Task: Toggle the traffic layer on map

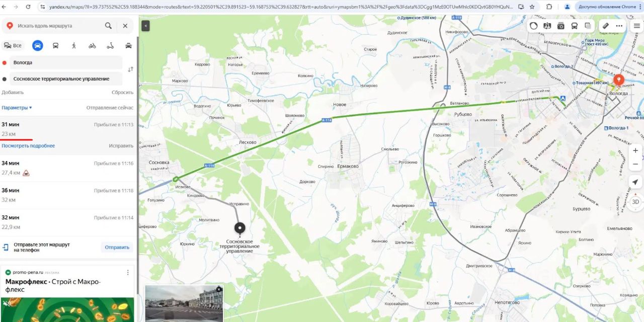Action: [534, 26]
